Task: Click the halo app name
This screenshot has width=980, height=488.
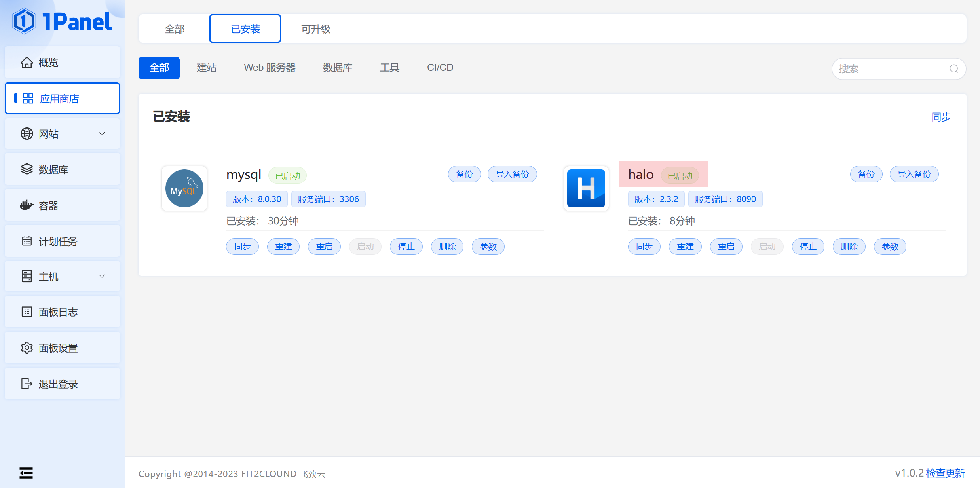Action: coord(641,175)
